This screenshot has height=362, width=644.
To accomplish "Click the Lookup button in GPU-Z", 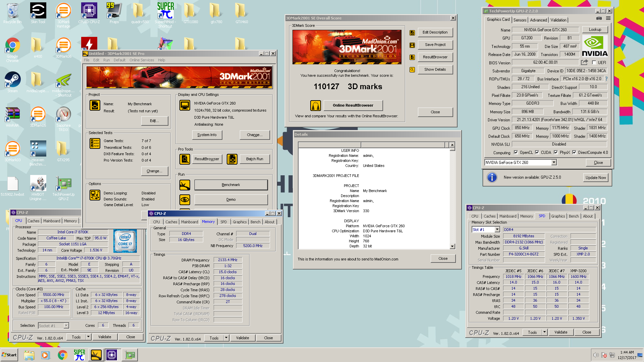I will tap(595, 30).
